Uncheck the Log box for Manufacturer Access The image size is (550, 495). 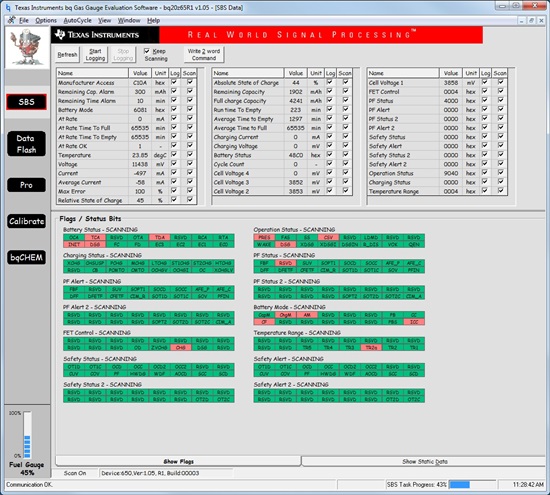click(x=174, y=82)
